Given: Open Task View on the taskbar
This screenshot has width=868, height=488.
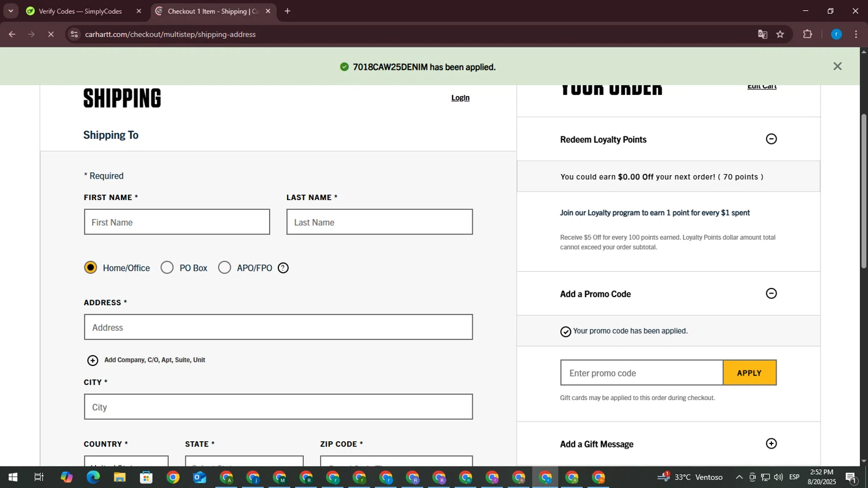Looking at the screenshot, I should 39,477.
